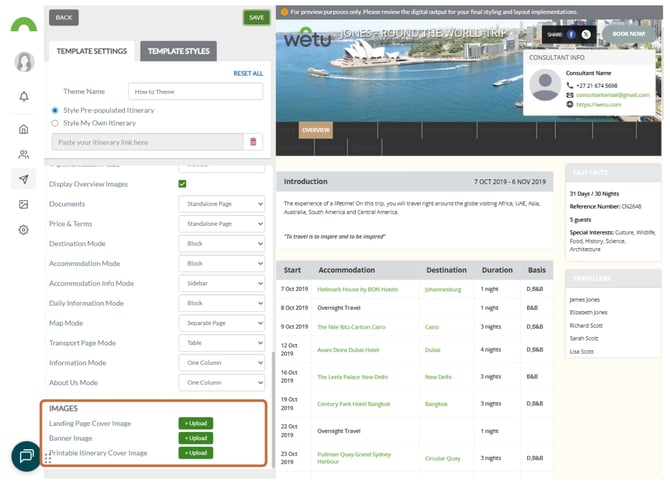Switch to Template Settings tab

click(91, 51)
